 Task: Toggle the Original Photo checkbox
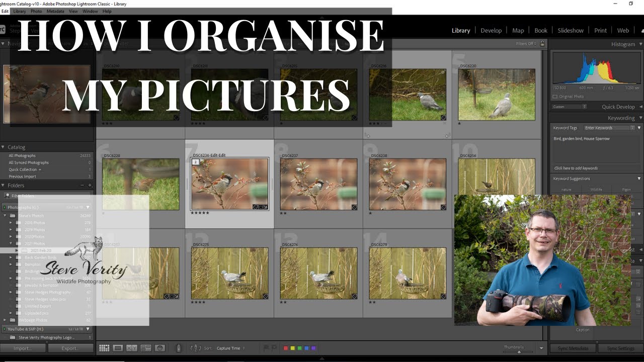click(555, 97)
